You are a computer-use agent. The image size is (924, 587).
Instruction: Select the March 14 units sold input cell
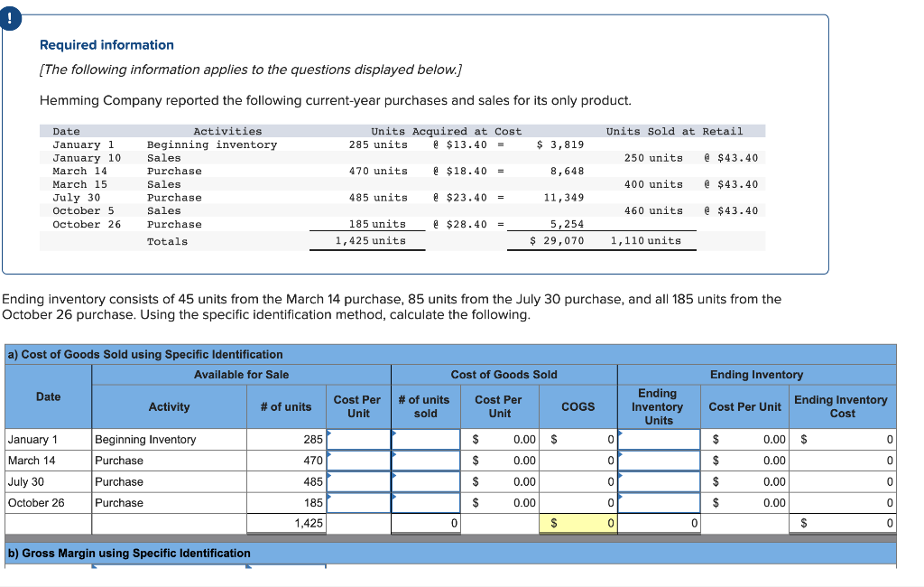425,461
